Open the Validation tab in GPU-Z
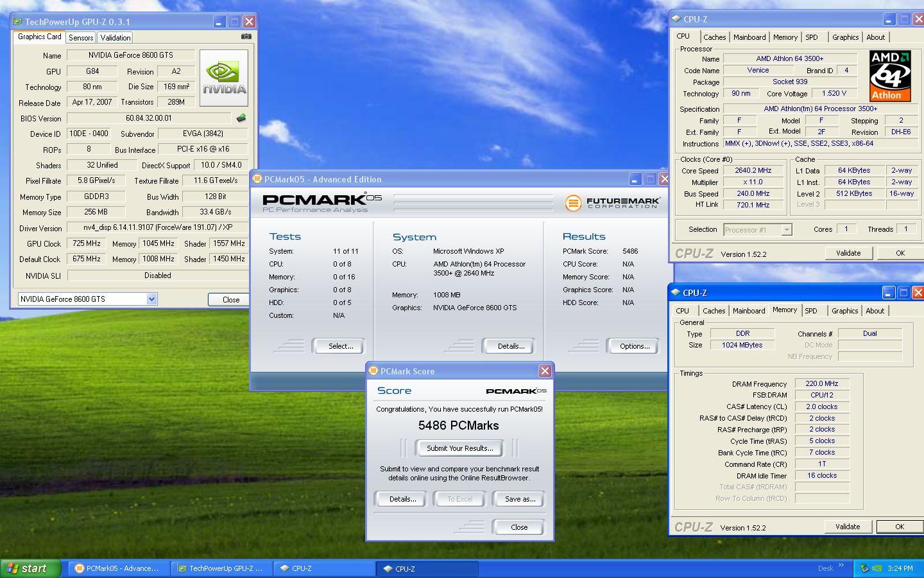The width and height of the screenshot is (924, 578). click(x=115, y=38)
